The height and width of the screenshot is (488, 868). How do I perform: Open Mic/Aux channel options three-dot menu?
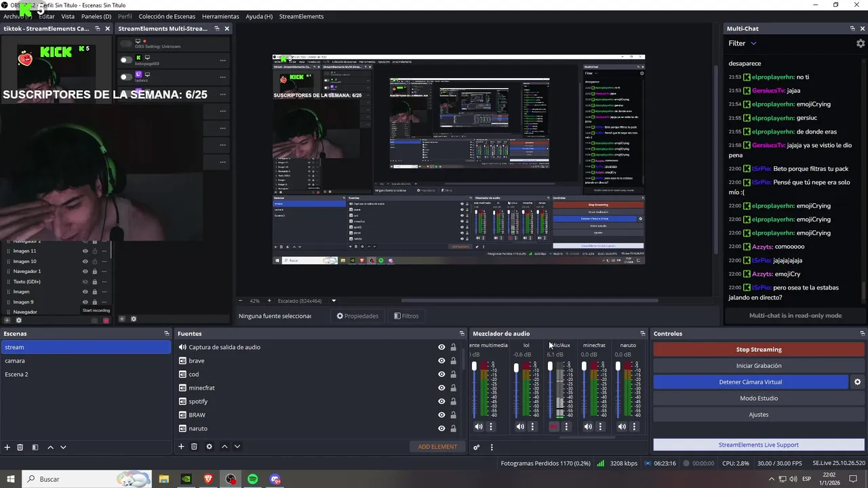(566, 426)
